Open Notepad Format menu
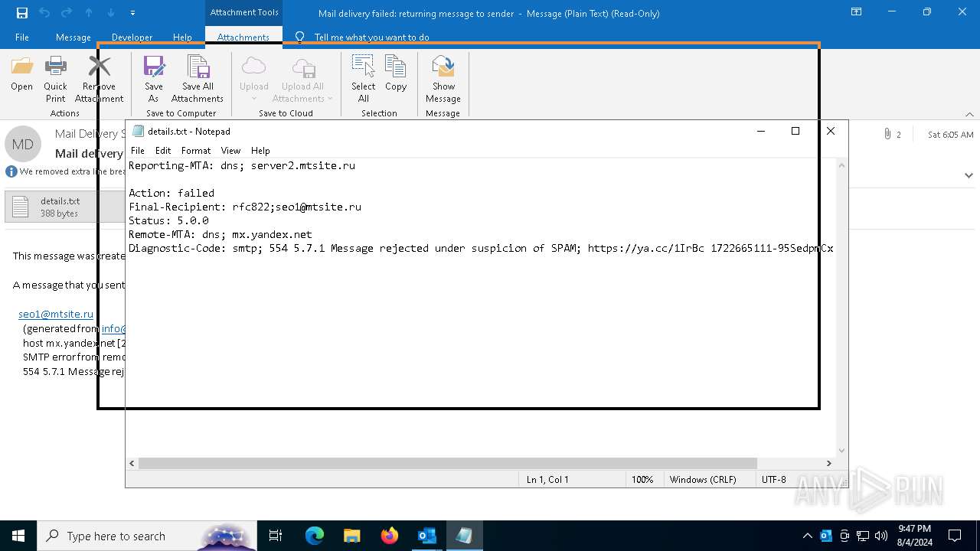 [x=196, y=151]
